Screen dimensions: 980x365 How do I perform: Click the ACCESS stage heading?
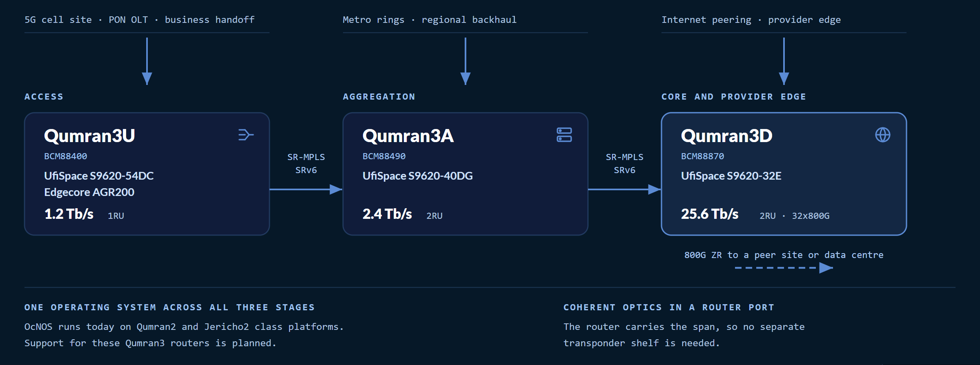tap(44, 97)
